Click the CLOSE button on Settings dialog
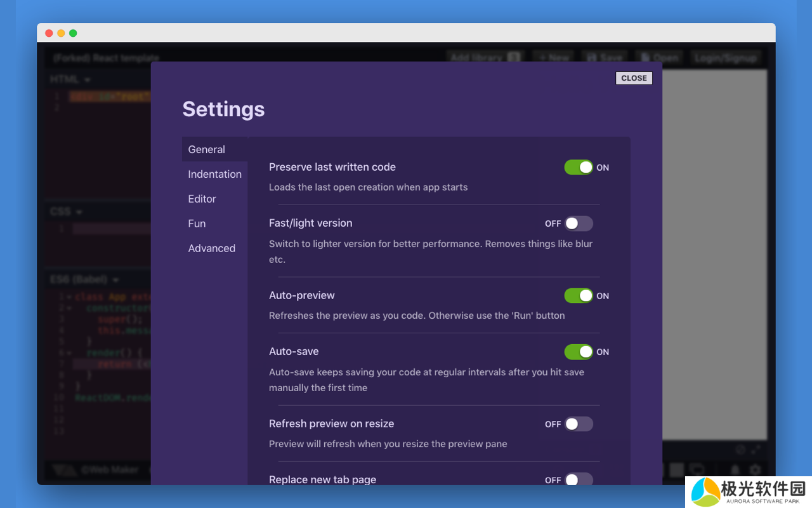This screenshot has height=508, width=812. tap(634, 77)
